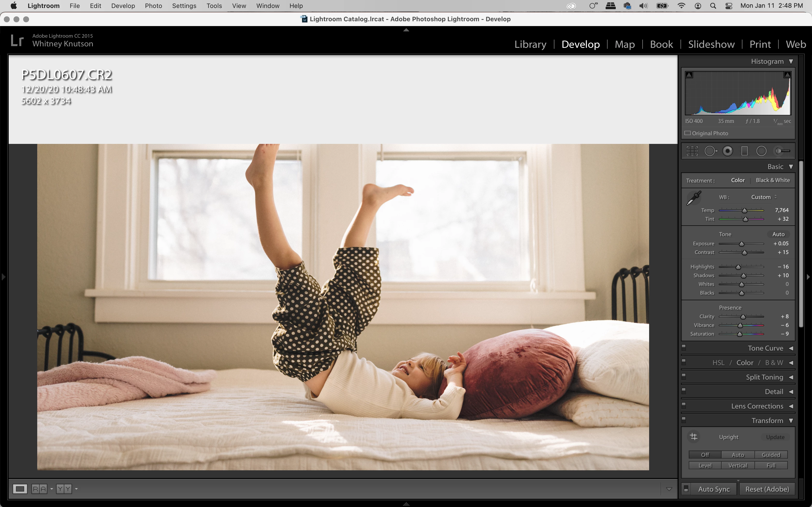Pick the White Balance eyedropper tool
The width and height of the screenshot is (812, 507).
pos(694,198)
